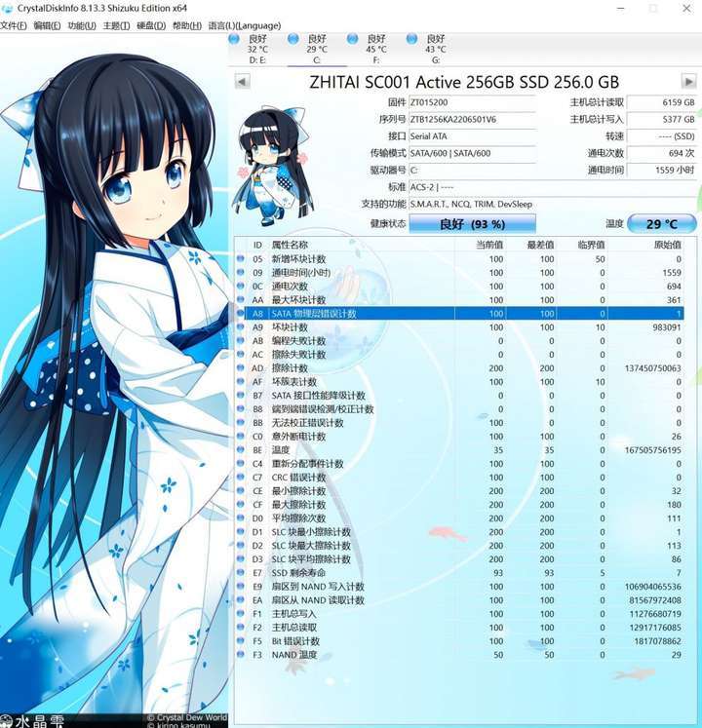
Task: Open the 主题(T) menu
Action: click(116, 25)
